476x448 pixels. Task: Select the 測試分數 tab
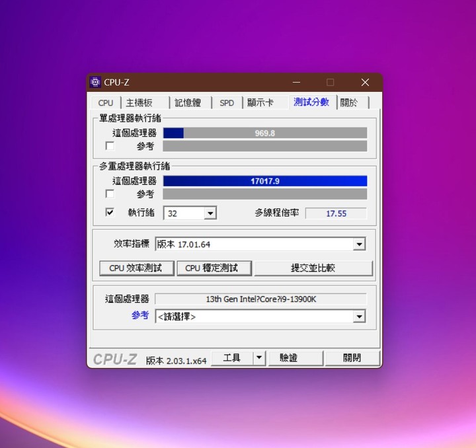(x=312, y=102)
